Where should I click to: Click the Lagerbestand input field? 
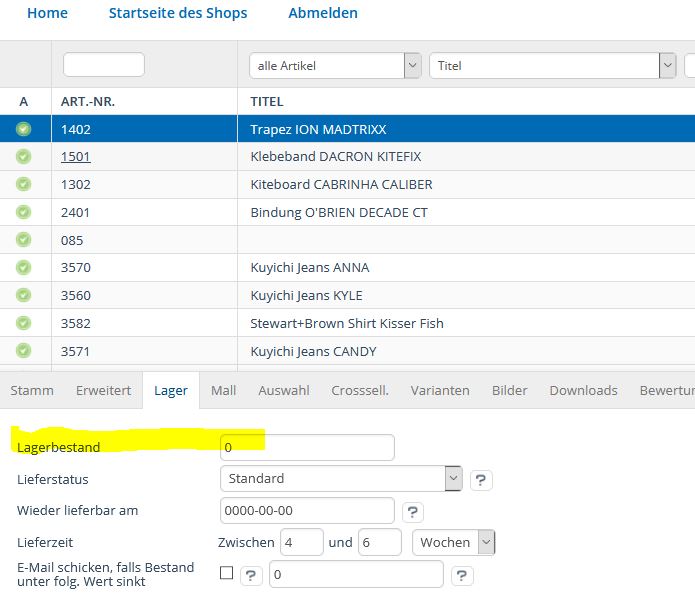tap(307, 447)
